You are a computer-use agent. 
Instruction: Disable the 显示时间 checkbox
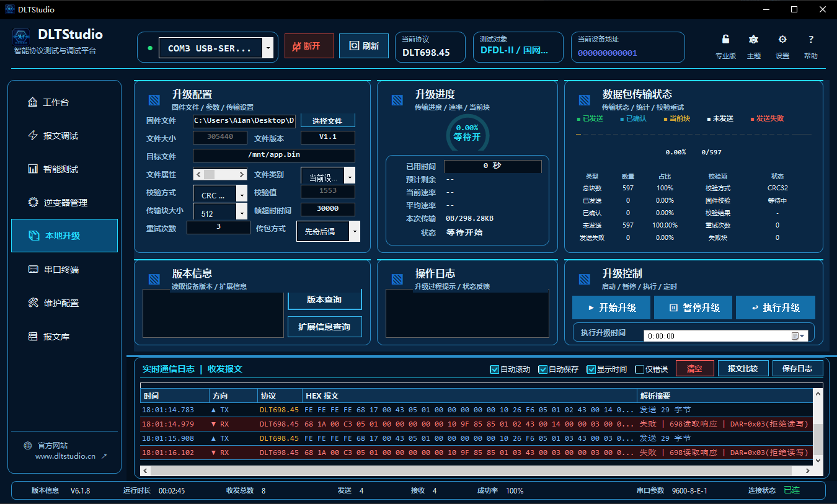(x=591, y=369)
